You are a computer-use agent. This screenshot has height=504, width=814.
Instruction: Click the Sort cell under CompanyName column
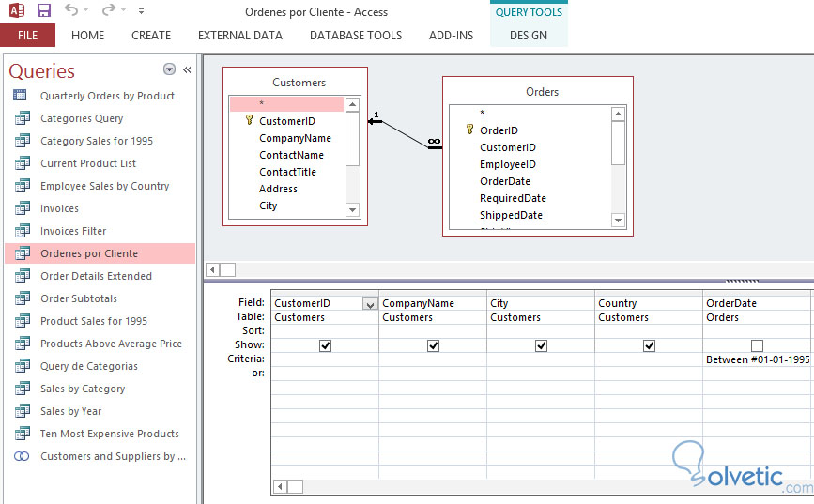pyautogui.click(x=433, y=331)
